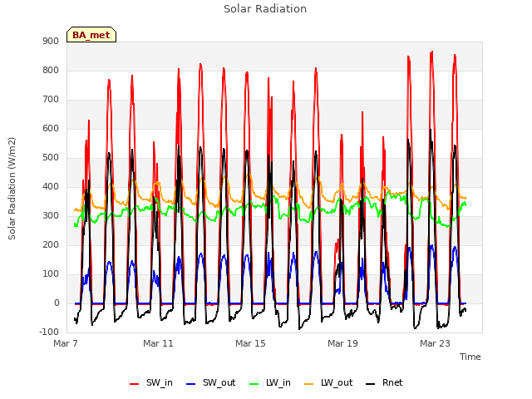Click the black Rnet legend swatch
This screenshot has width=532, height=399.
click(x=371, y=384)
